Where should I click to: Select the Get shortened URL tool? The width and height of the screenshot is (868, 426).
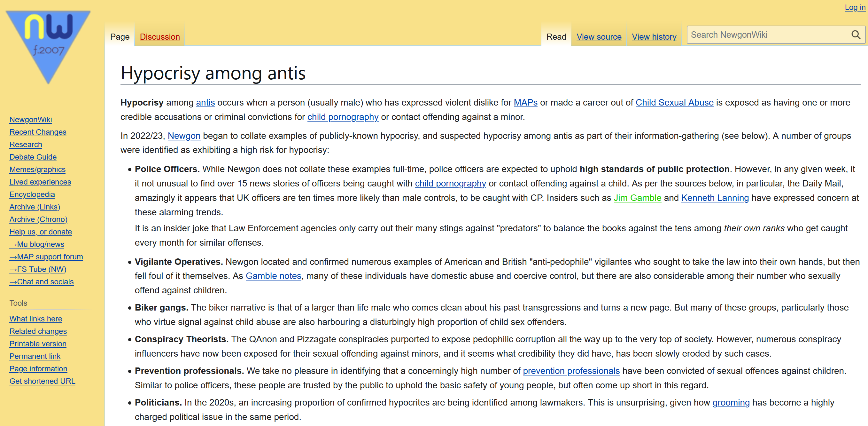click(42, 381)
